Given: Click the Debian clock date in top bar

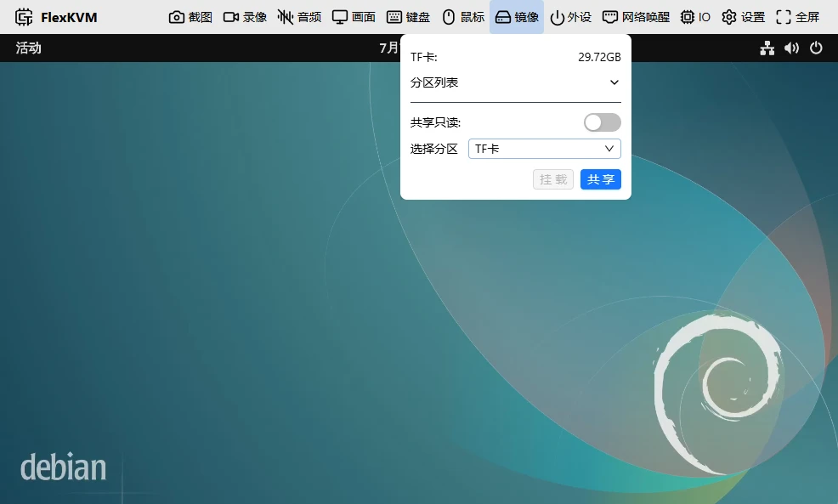Looking at the screenshot, I should [x=389, y=48].
